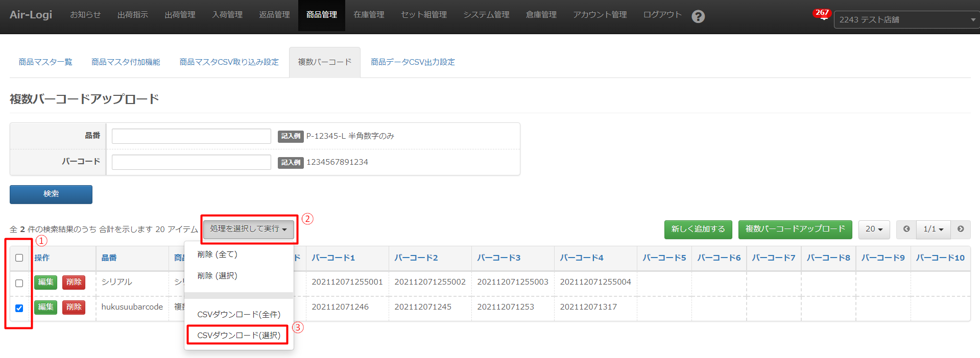Go to next page arrow icon
Screen dimensions: 980x358
(961, 229)
